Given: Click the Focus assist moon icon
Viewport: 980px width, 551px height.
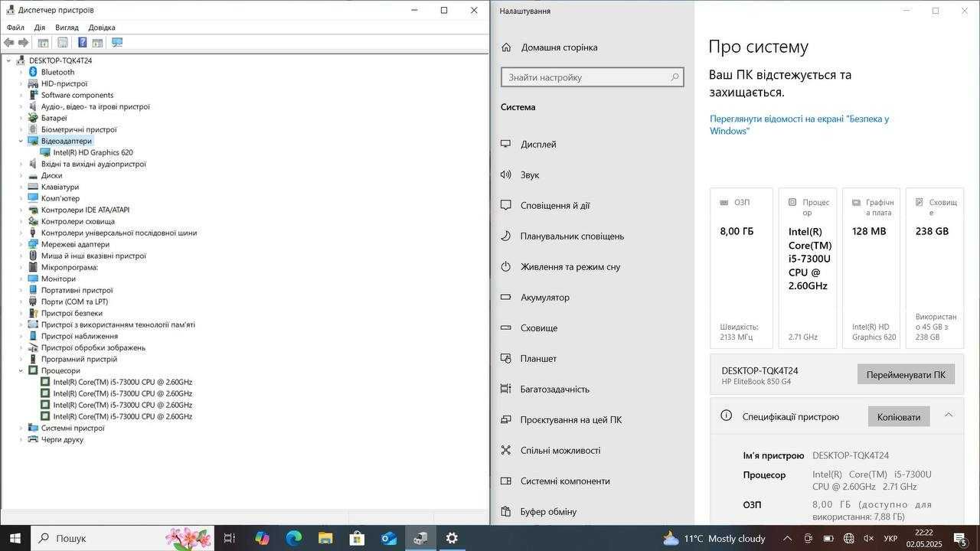Looking at the screenshot, I should coord(505,236).
